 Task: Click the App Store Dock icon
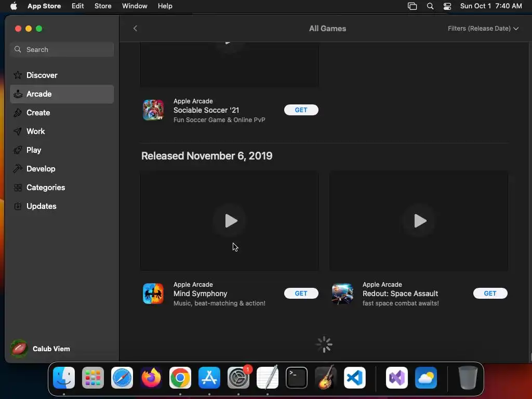209,378
